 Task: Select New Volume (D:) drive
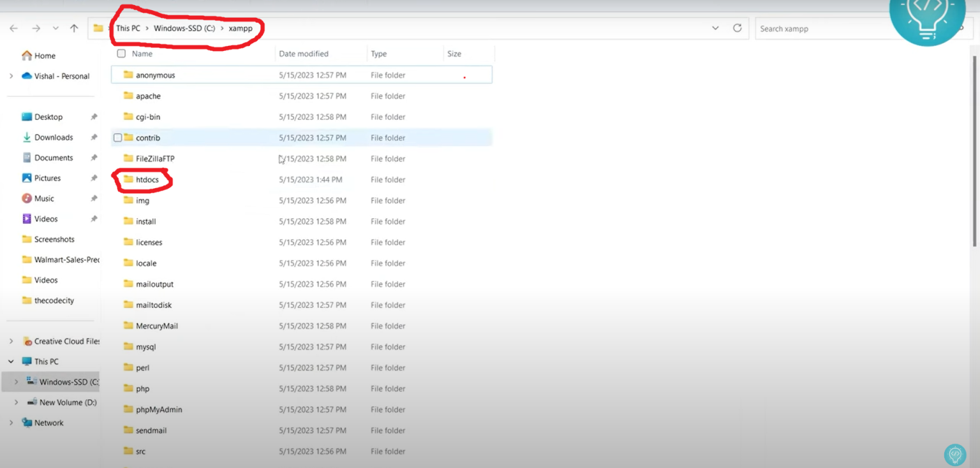[x=68, y=402]
